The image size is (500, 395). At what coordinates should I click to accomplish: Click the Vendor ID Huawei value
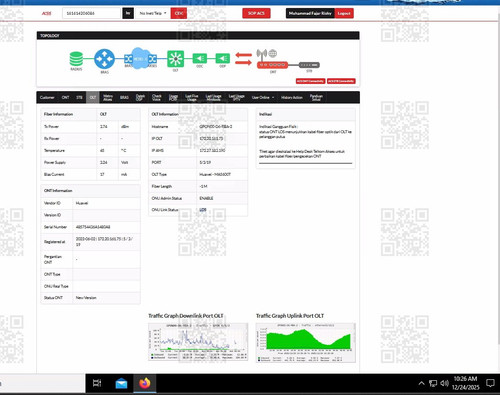point(82,203)
